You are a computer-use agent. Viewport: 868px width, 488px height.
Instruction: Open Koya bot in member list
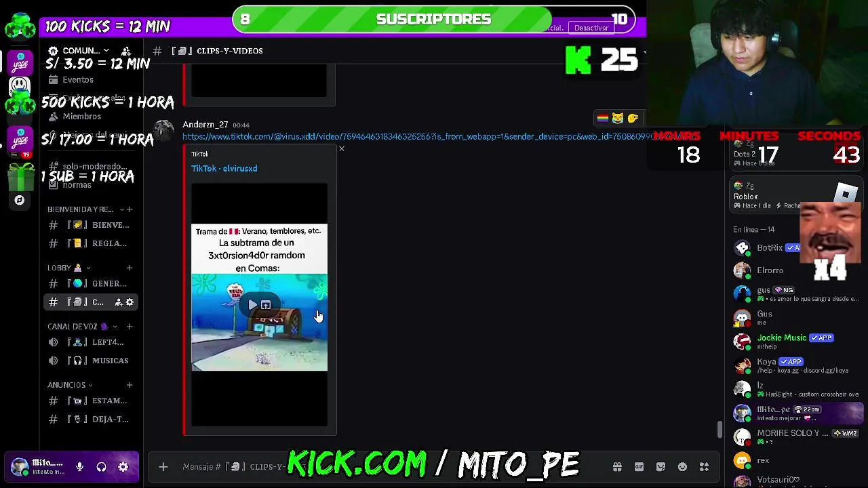pyautogui.click(x=797, y=365)
